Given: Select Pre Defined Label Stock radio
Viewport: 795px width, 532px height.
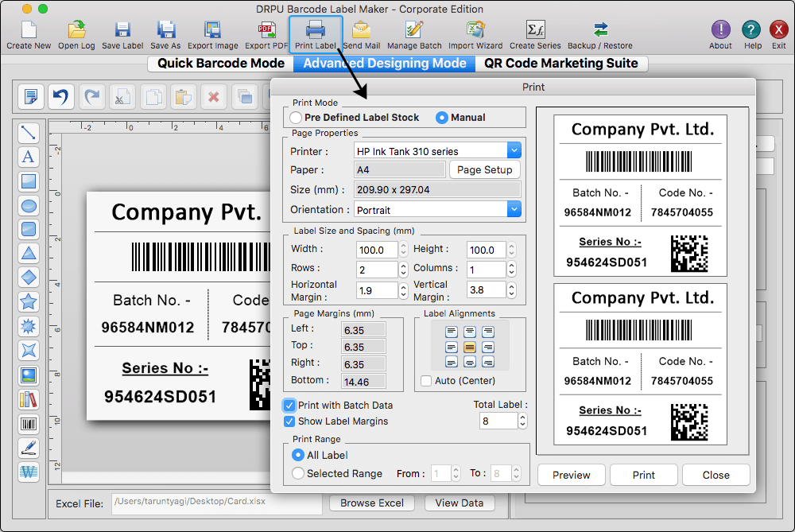Looking at the screenshot, I should tap(297, 118).
